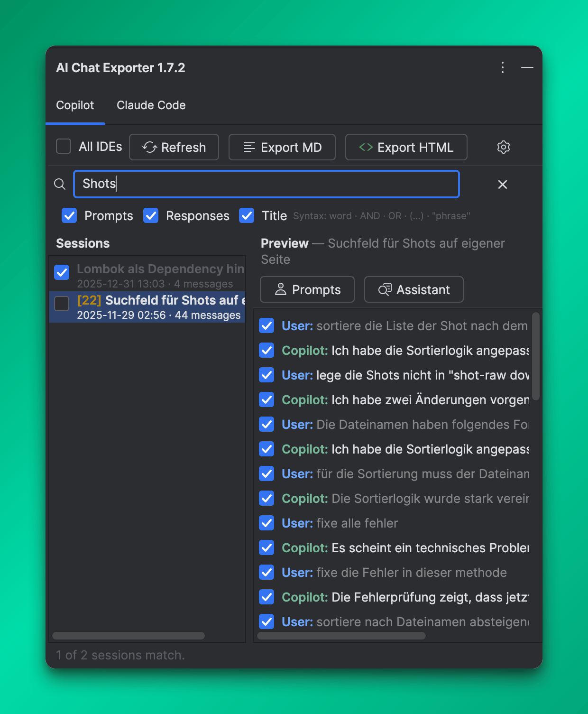Click the Export MD button

(x=282, y=147)
